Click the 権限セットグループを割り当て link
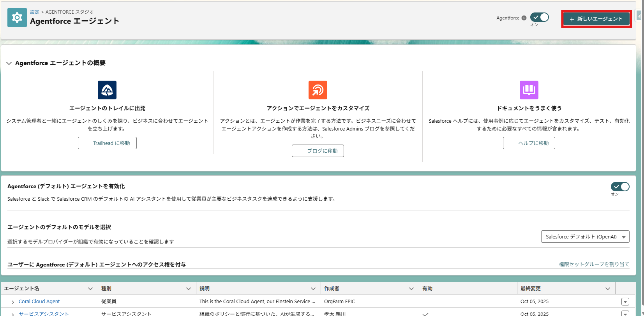This screenshot has width=644, height=316. [x=594, y=264]
